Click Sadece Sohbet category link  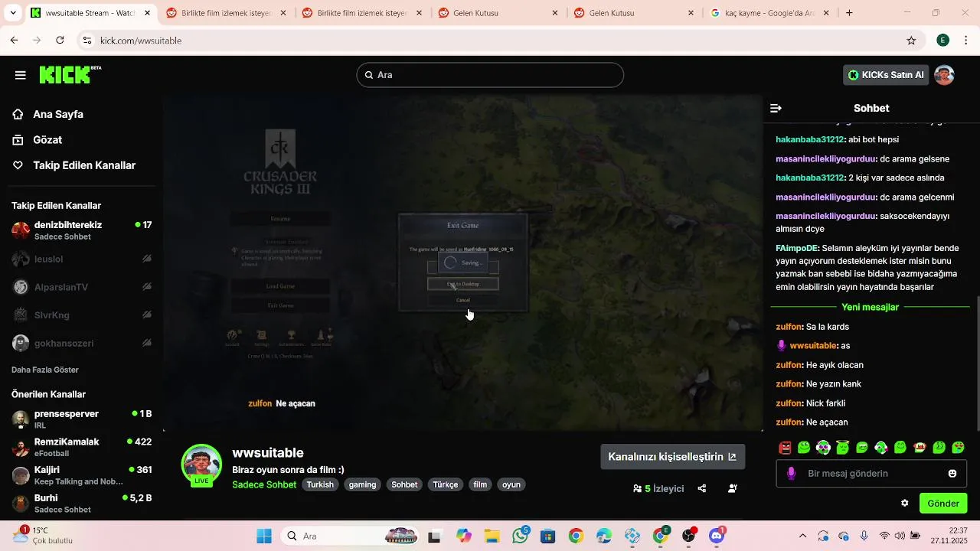(x=264, y=484)
